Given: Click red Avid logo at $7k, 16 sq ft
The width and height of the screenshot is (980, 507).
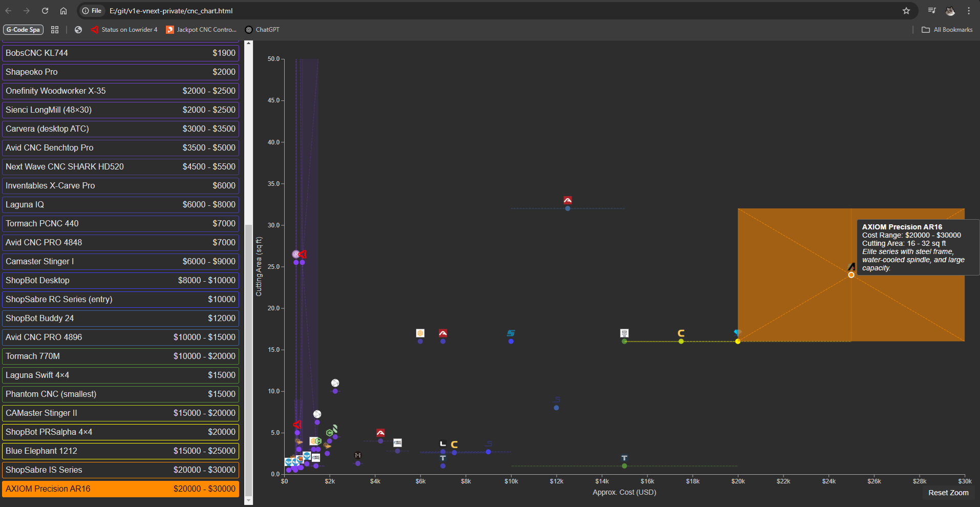Looking at the screenshot, I should (x=443, y=333).
